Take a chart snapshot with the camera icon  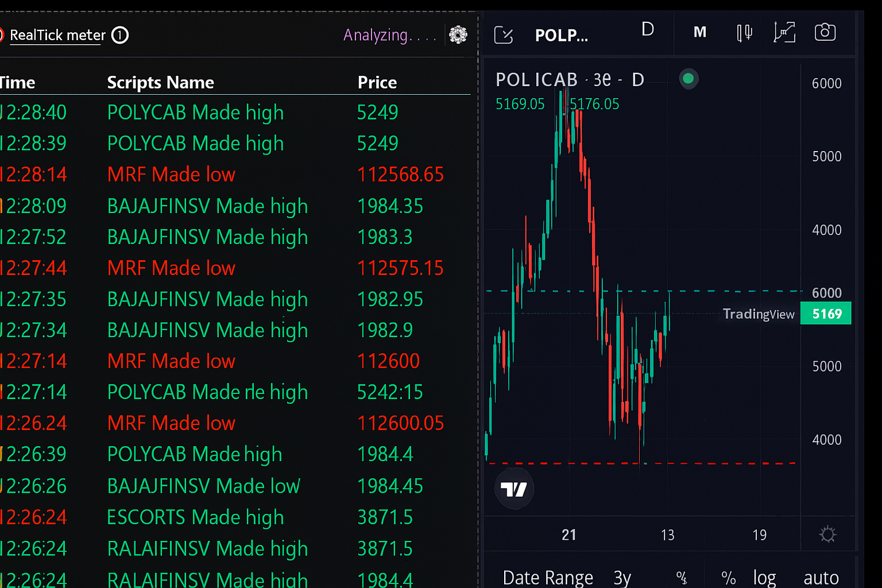825,32
